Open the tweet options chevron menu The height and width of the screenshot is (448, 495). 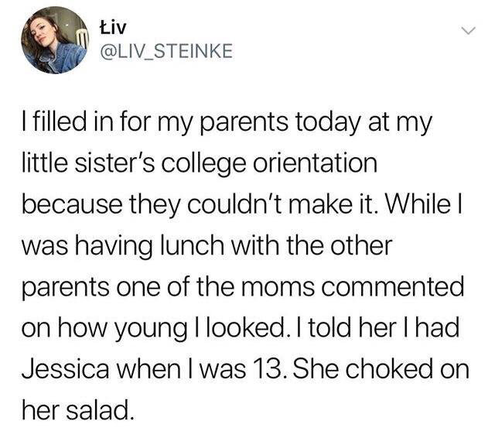466,31
